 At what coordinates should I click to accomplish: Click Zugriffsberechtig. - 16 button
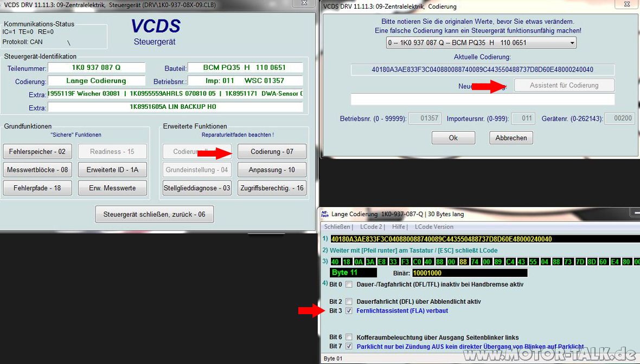272,188
